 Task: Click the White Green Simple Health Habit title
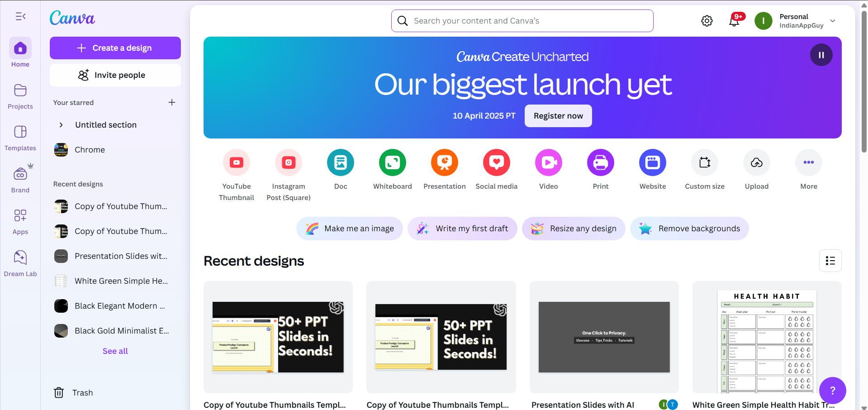(764, 405)
